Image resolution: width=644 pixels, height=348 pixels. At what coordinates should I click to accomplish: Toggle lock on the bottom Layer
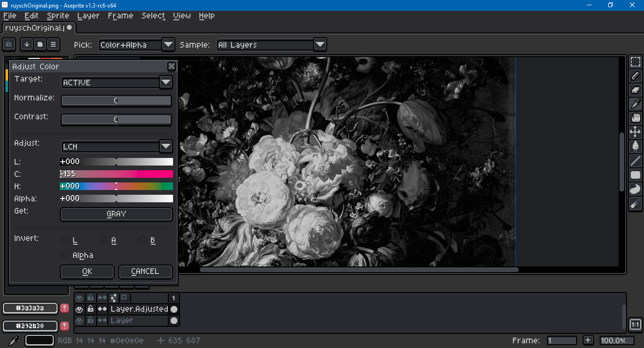point(91,321)
